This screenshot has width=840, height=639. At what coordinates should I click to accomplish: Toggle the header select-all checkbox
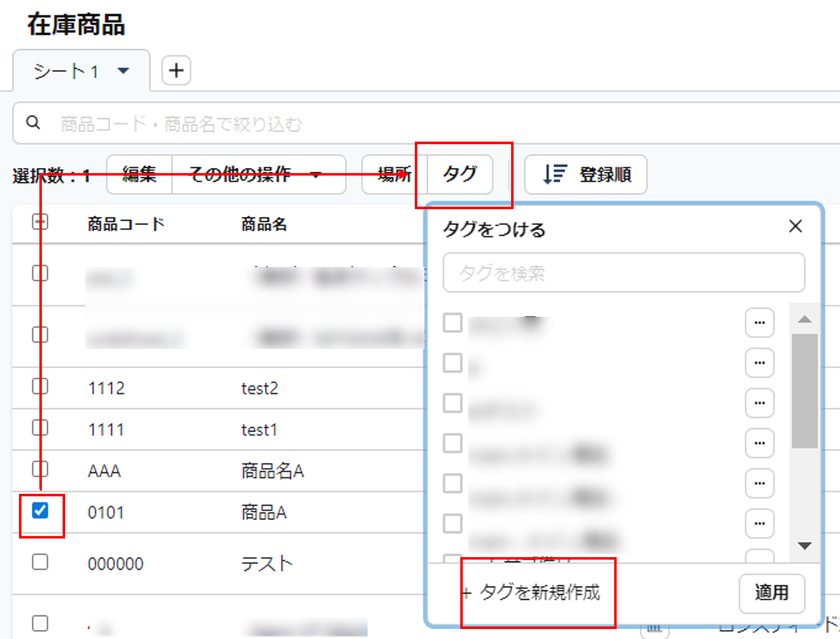(x=40, y=222)
